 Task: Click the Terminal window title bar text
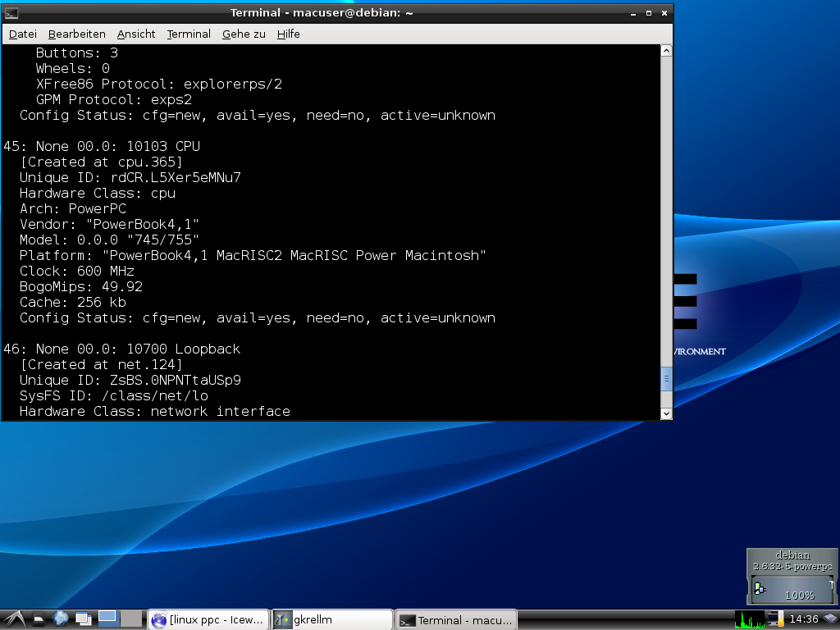click(322, 13)
